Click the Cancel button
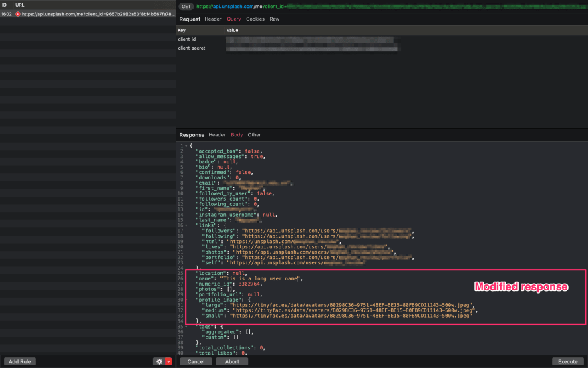Screen dimensions: 588x368 [196, 361]
